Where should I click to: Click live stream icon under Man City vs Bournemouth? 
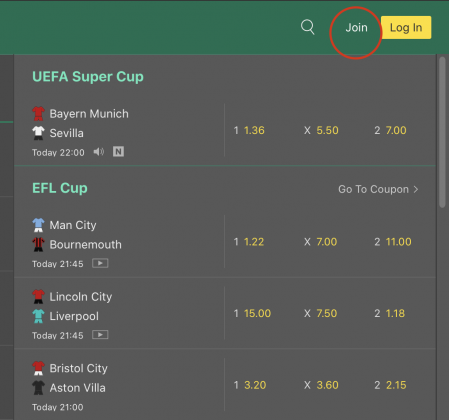tap(100, 263)
